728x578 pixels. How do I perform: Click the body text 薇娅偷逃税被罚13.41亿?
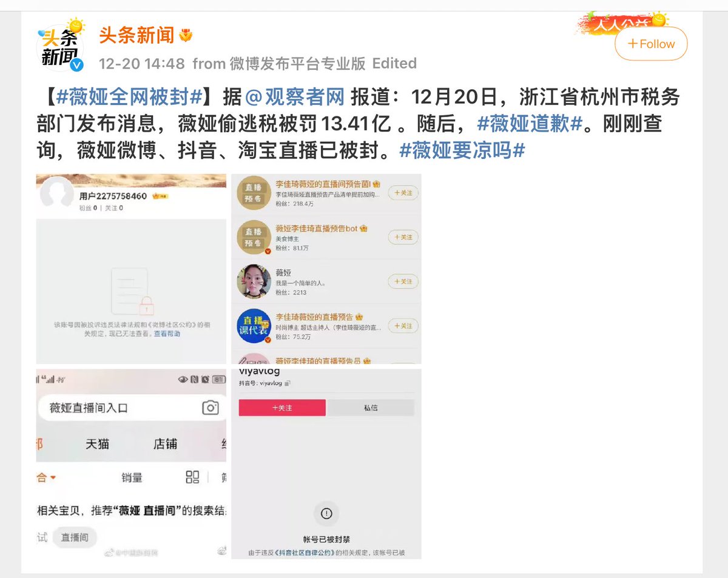285,124
